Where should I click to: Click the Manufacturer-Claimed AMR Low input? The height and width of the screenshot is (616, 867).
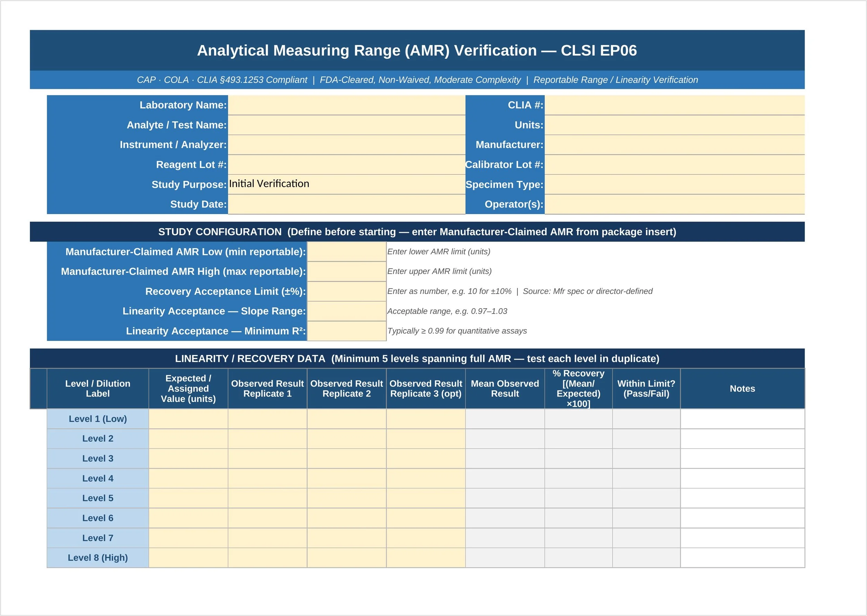tap(346, 251)
